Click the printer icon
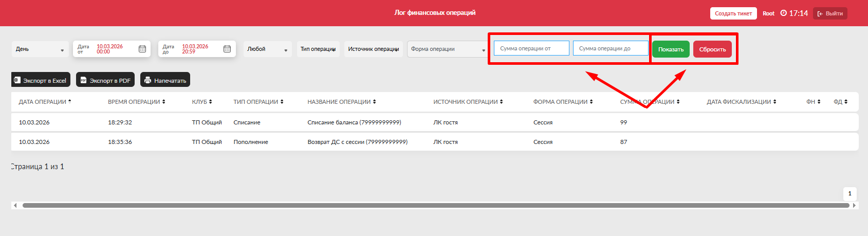The height and width of the screenshot is (236, 868). [148, 80]
